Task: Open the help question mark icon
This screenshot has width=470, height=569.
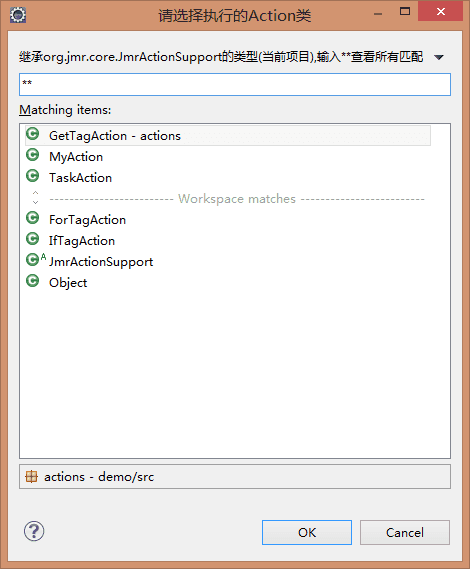Action: click(x=34, y=531)
